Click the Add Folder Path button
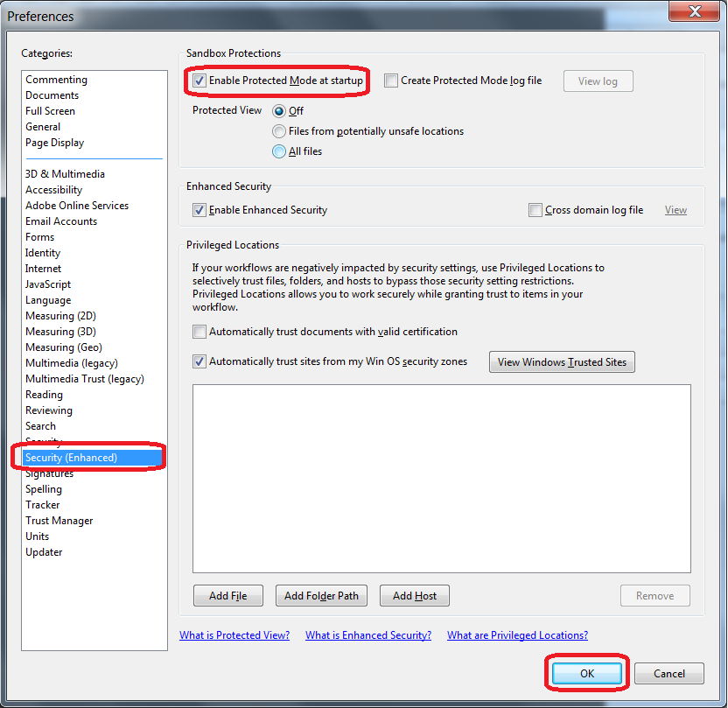The height and width of the screenshot is (708, 728). coord(321,595)
